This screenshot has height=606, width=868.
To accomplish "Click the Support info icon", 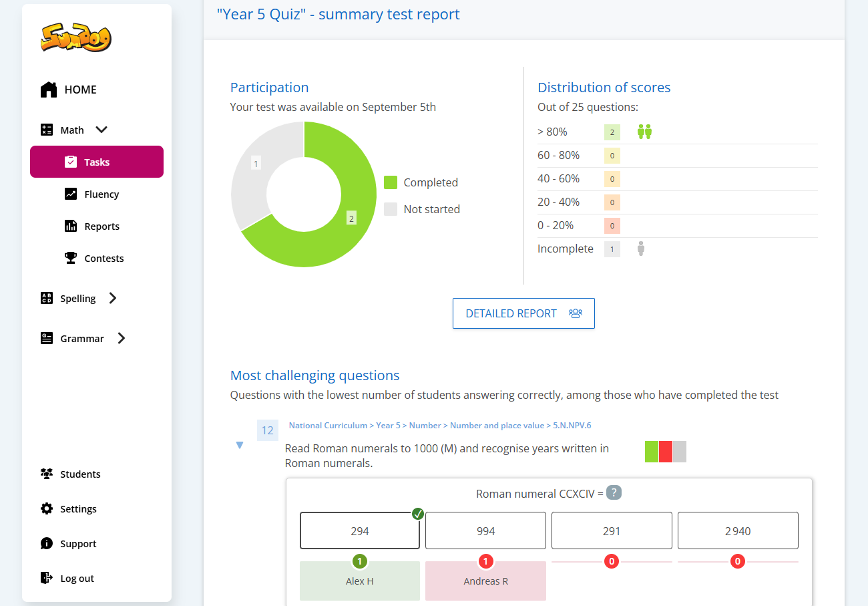I will click(47, 544).
